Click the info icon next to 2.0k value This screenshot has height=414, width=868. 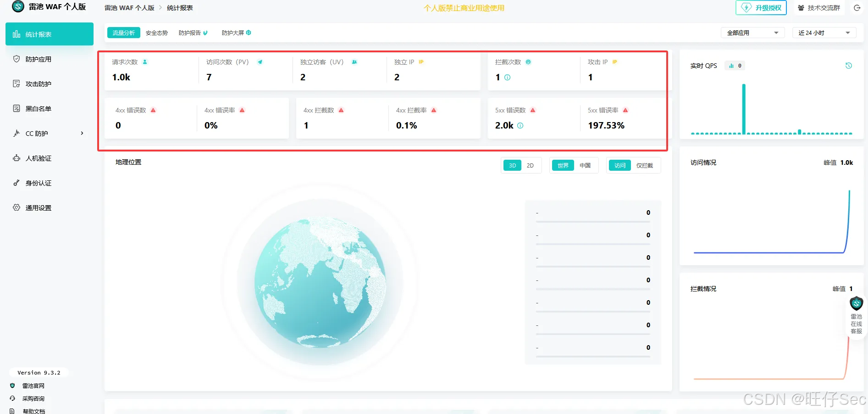tap(520, 126)
